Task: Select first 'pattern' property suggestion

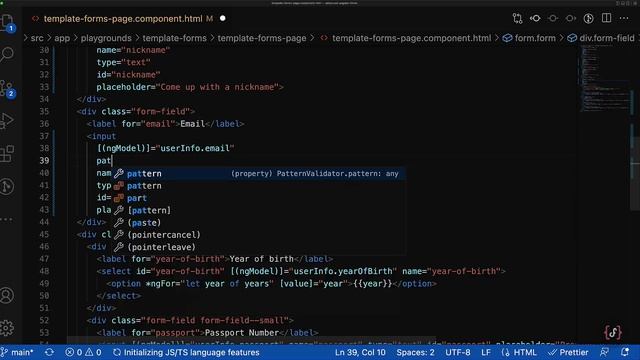Action: click(x=259, y=173)
